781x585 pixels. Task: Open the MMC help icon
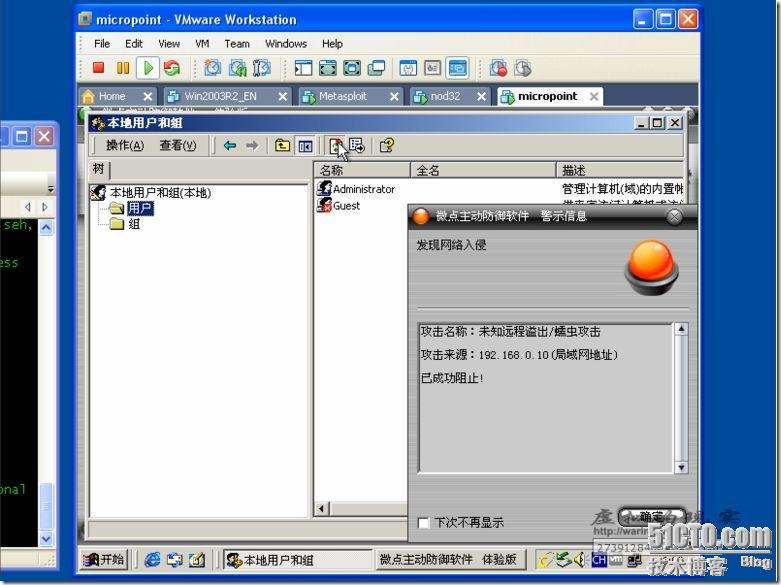coord(387,146)
